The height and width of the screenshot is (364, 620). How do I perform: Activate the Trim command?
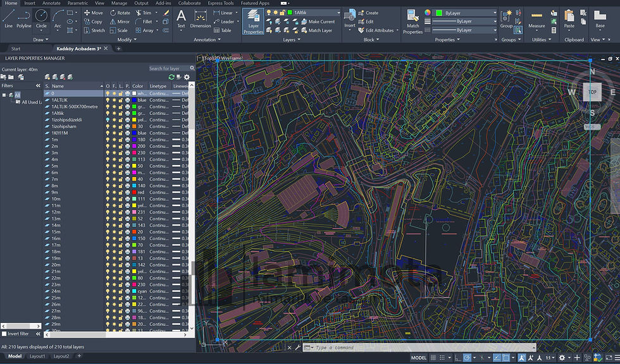pyautogui.click(x=143, y=13)
